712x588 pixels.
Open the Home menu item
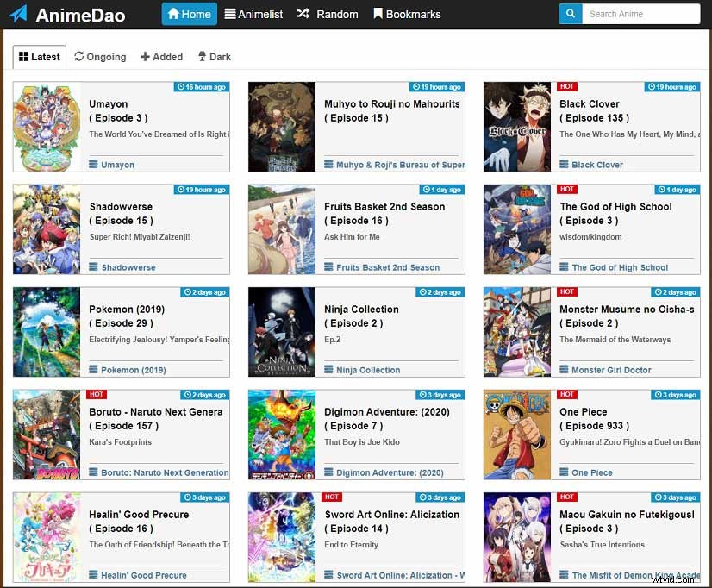pyautogui.click(x=189, y=14)
